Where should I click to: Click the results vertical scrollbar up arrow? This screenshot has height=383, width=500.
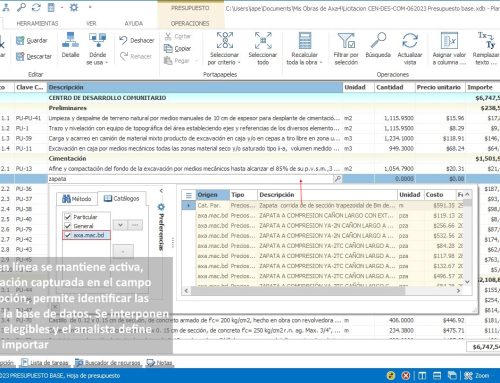pos(467,194)
